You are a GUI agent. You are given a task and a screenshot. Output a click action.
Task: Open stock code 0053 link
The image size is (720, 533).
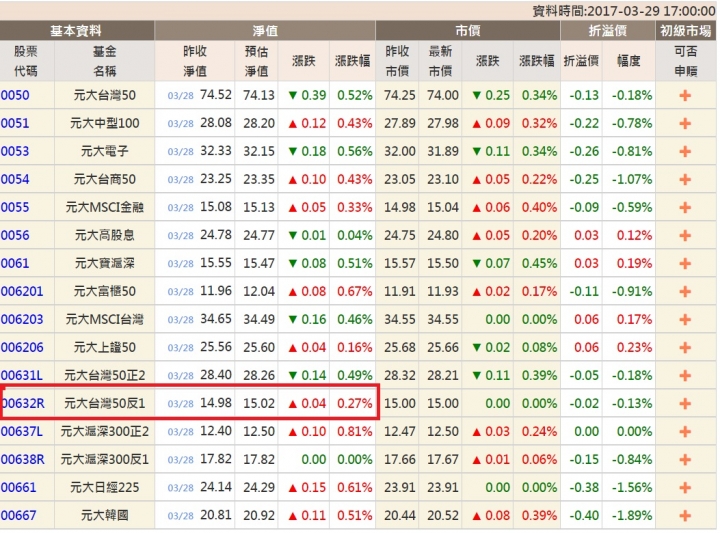pyautogui.click(x=15, y=151)
